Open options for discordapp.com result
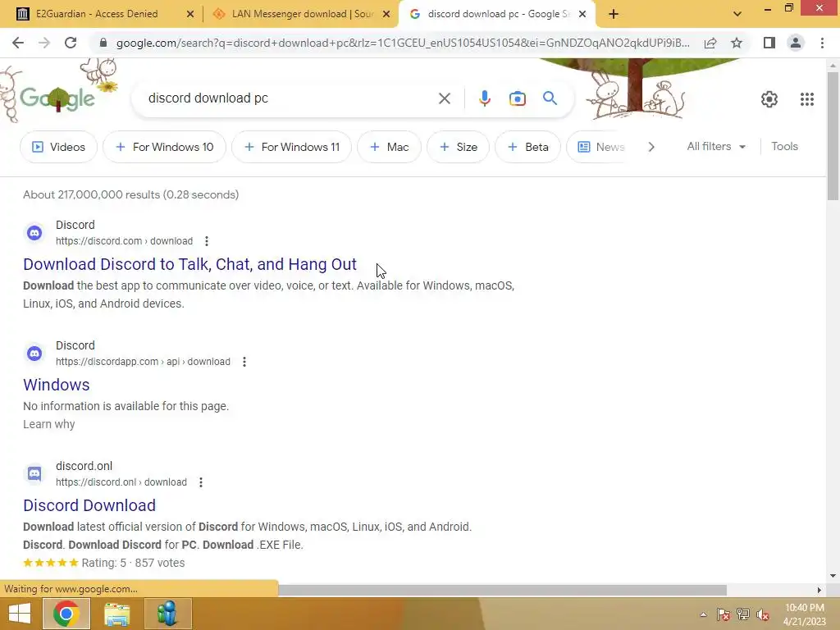This screenshot has height=630, width=840. coord(244,362)
